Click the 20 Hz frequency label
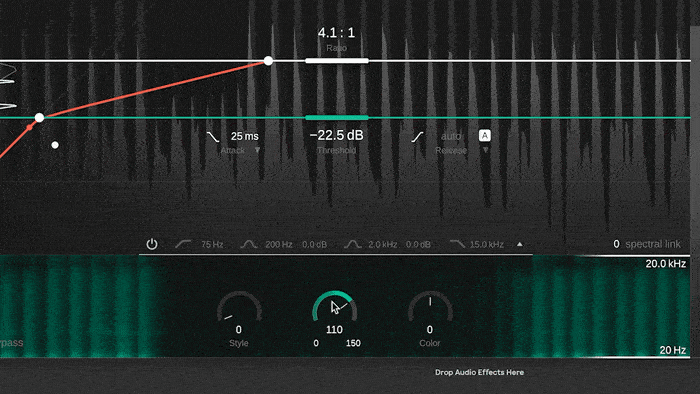This screenshot has height=394, width=700. click(673, 350)
